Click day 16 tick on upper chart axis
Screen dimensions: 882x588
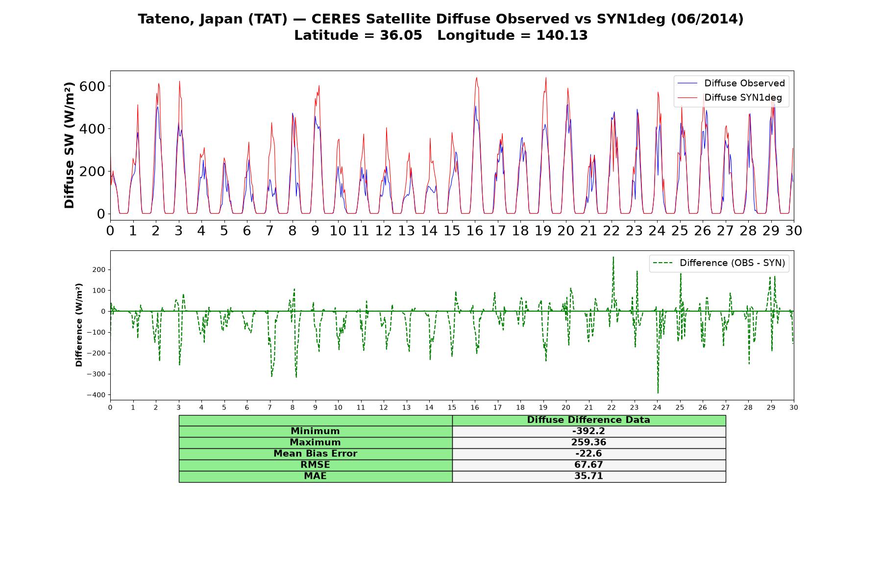[x=475, y=230]
